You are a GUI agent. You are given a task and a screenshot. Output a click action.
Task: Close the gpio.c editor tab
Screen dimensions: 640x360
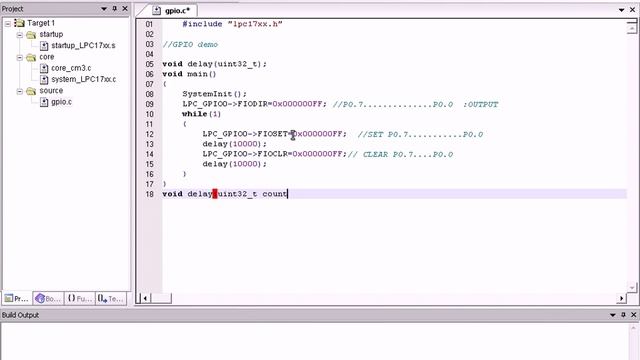click(x=633, y=10)
